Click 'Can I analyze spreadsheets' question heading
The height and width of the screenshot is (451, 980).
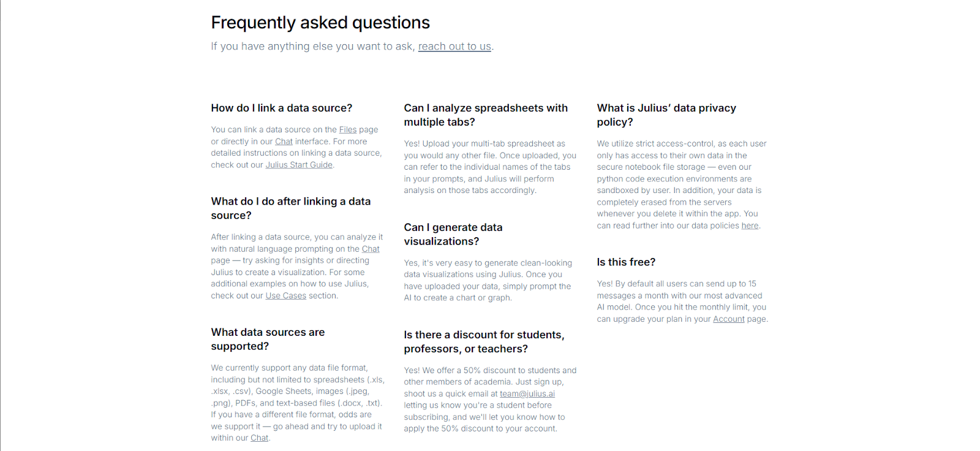point(486,115)
